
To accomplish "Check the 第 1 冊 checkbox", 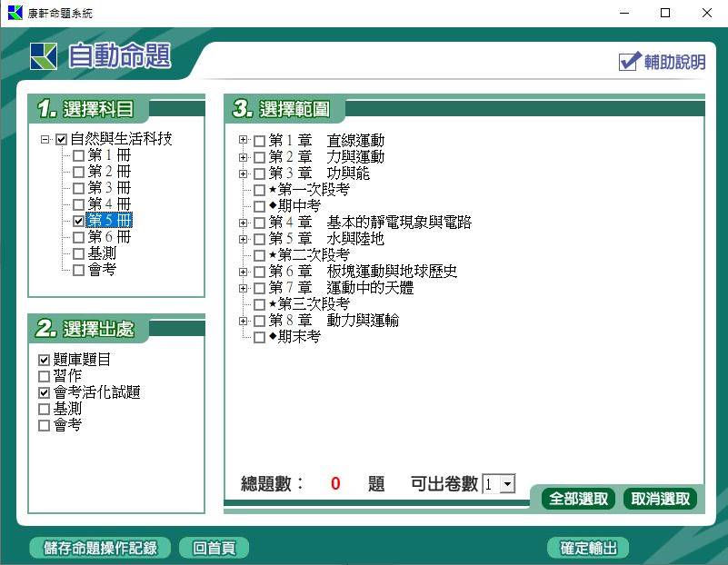I will tap(78, 155).
